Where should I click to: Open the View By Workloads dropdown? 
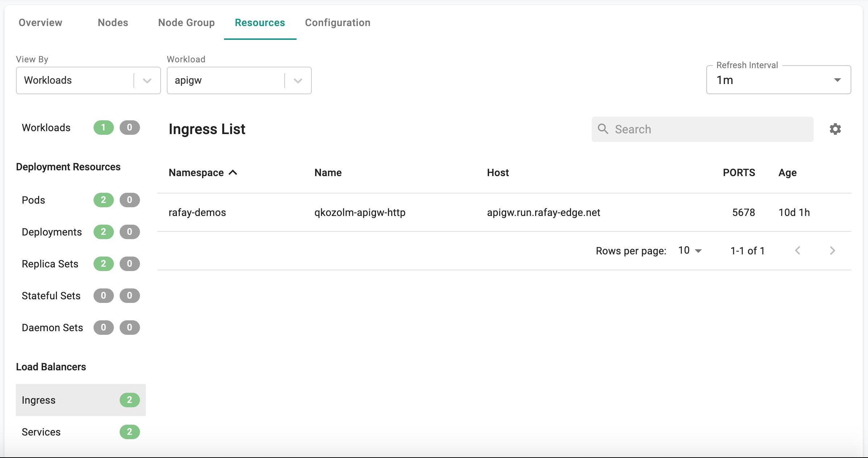(88, 80)
